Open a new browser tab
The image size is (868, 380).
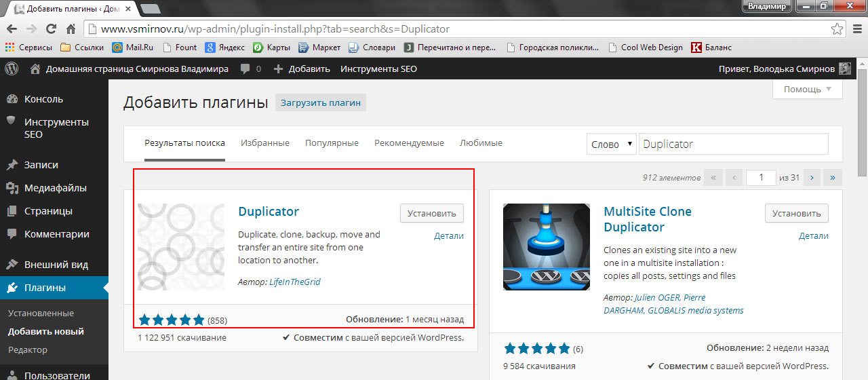[x=150, y=7]
